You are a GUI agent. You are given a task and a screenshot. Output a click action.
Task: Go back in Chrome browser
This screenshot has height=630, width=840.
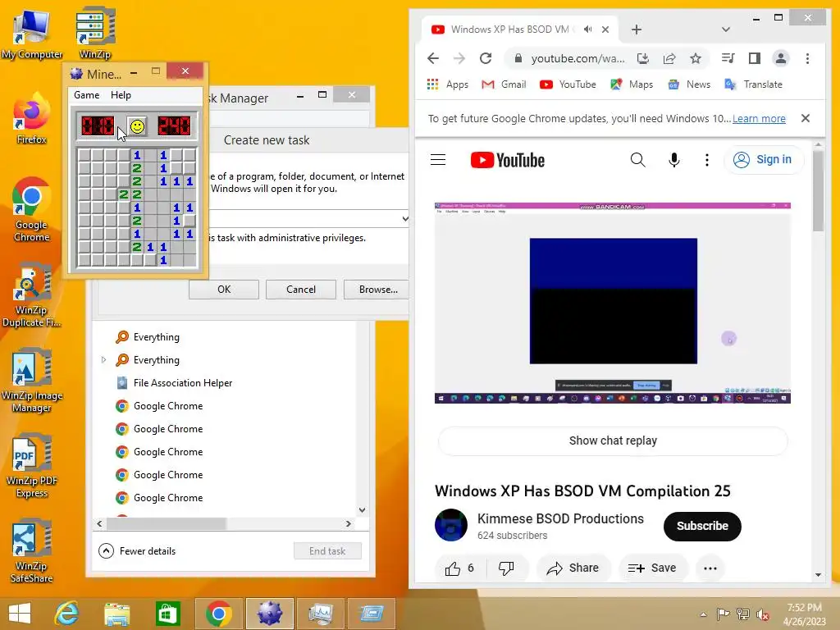tap(433, 58)
